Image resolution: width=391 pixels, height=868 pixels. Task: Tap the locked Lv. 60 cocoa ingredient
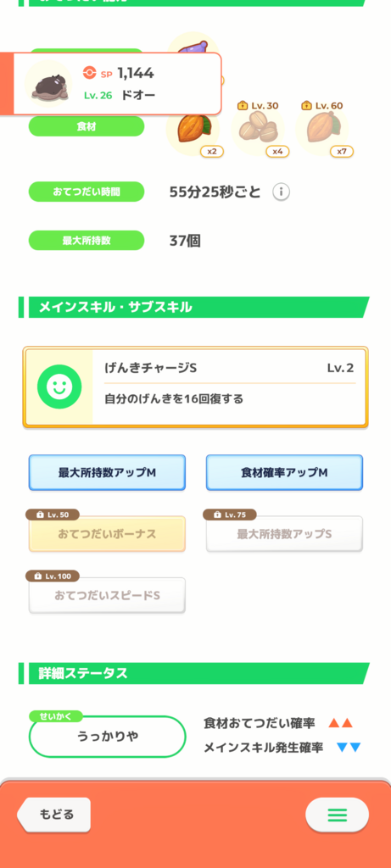coord(323,131)
